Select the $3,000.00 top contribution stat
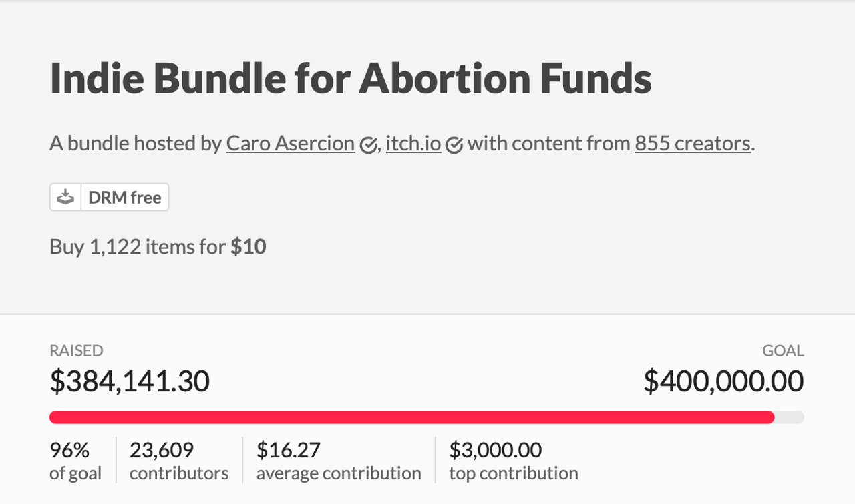Viewport: 855px width, 504px height. [x=513, y=460]
